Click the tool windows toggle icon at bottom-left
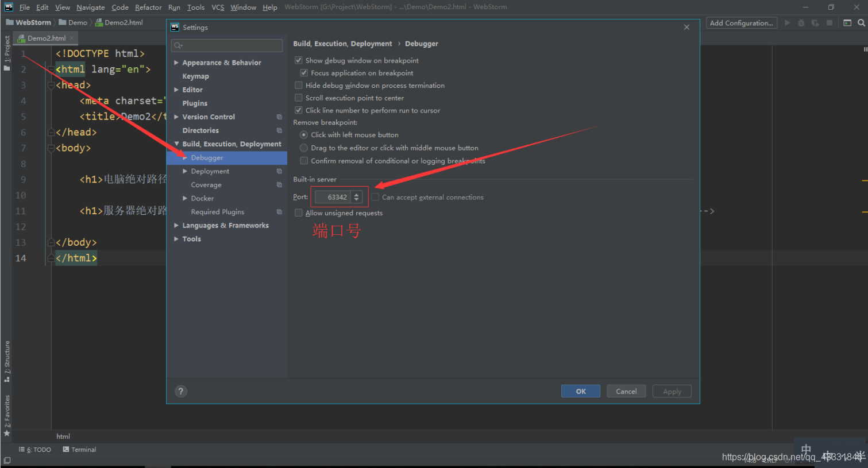This screenshot has height=468, width=868. tap(6, 461)
